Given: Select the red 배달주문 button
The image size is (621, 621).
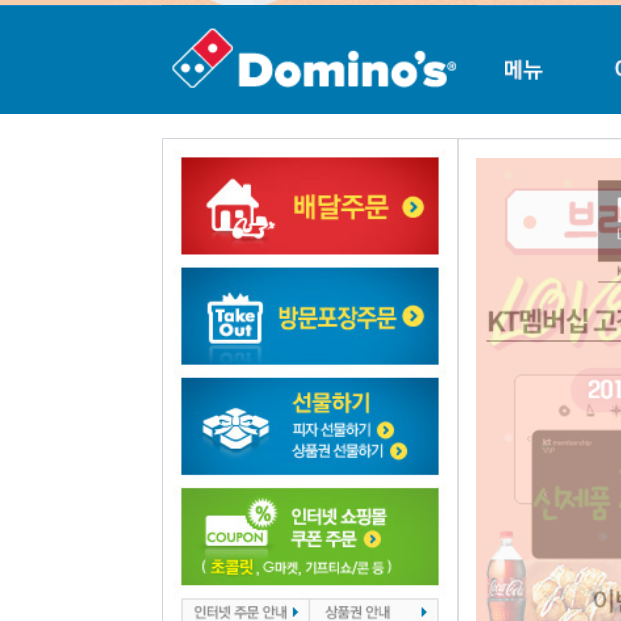Looking at the screenshot, I should (310, 206).
